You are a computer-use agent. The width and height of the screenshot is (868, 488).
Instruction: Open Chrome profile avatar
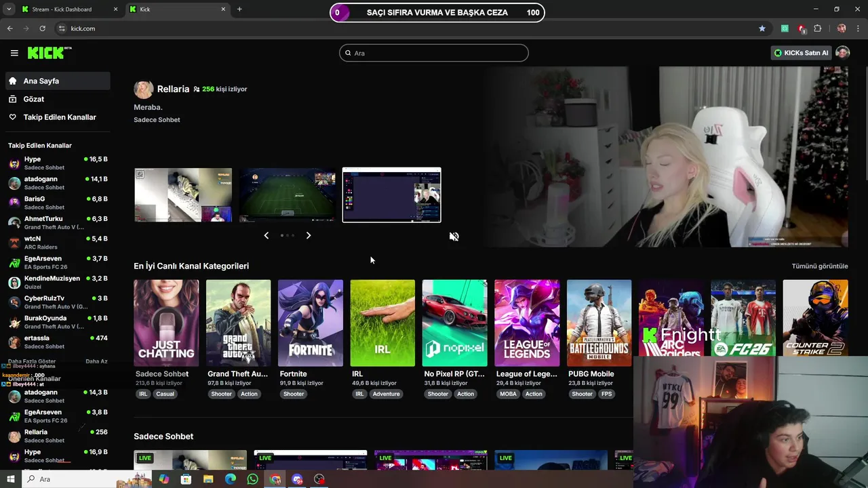click(842, 28)
